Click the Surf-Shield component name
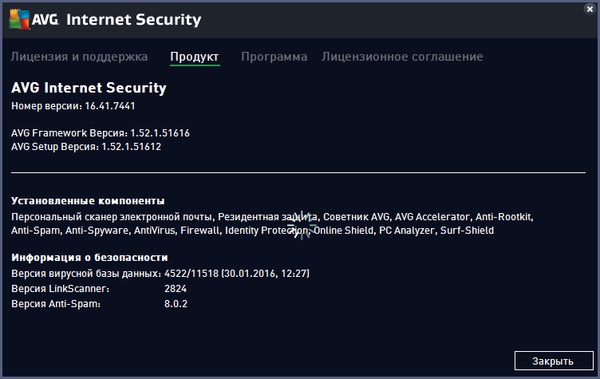The image size is (600, 379). pos(467,230)
